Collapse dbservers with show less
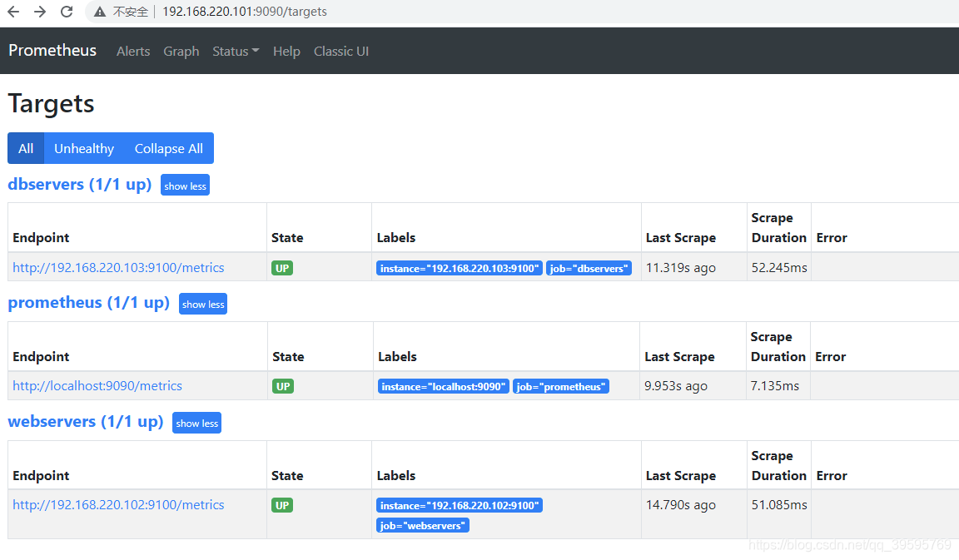Image resolution: width=959 pixels, height=560 pixels. [x=186, y=186]
